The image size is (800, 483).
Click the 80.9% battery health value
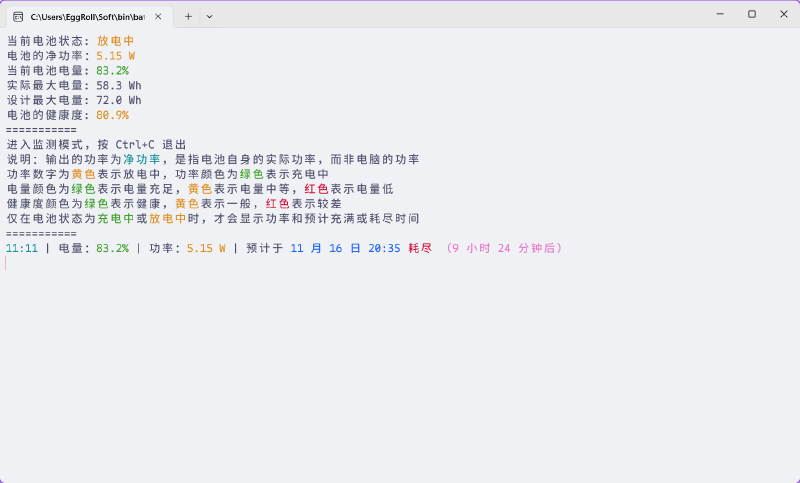112,116
